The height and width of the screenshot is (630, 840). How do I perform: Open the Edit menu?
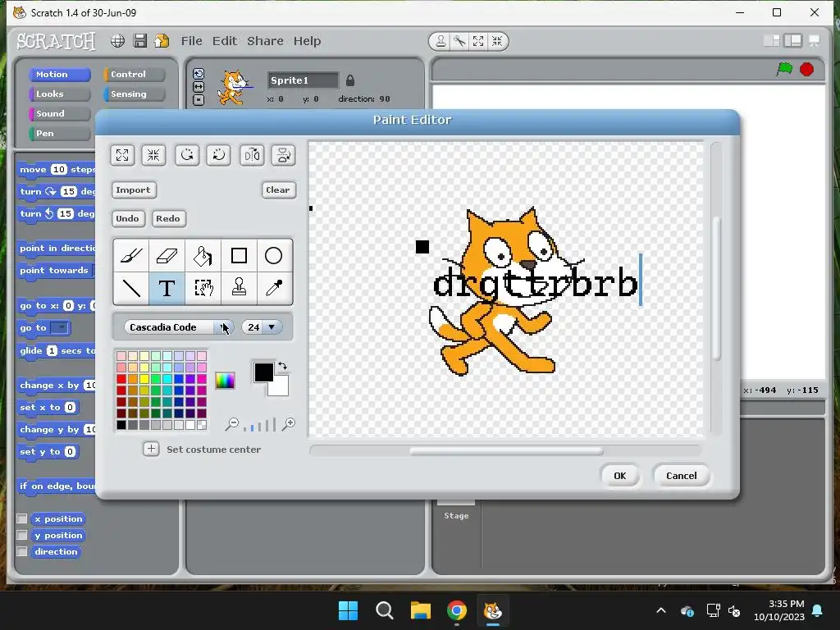[225, 41]
